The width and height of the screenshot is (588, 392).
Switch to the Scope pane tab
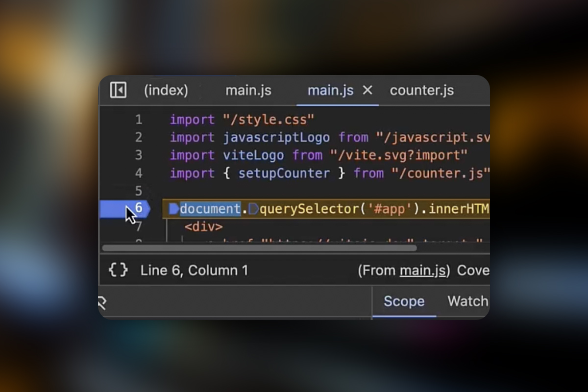click(x=404, y=301)
